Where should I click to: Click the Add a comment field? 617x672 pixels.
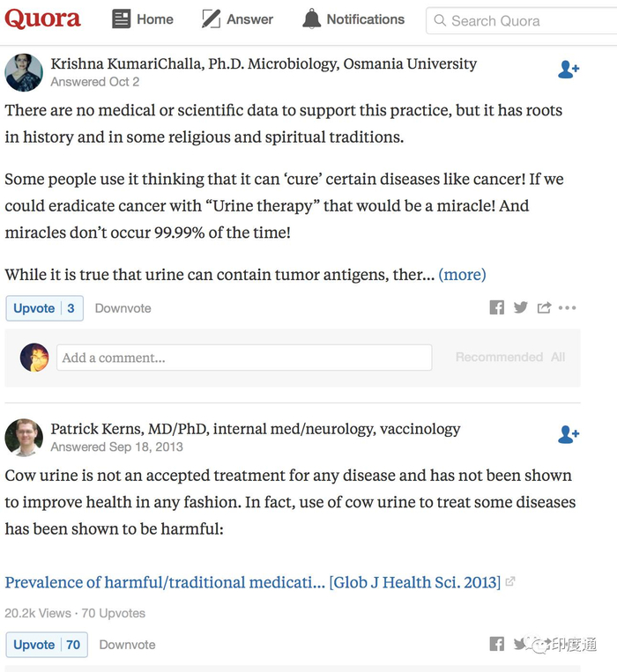click(x=244, y=358)
